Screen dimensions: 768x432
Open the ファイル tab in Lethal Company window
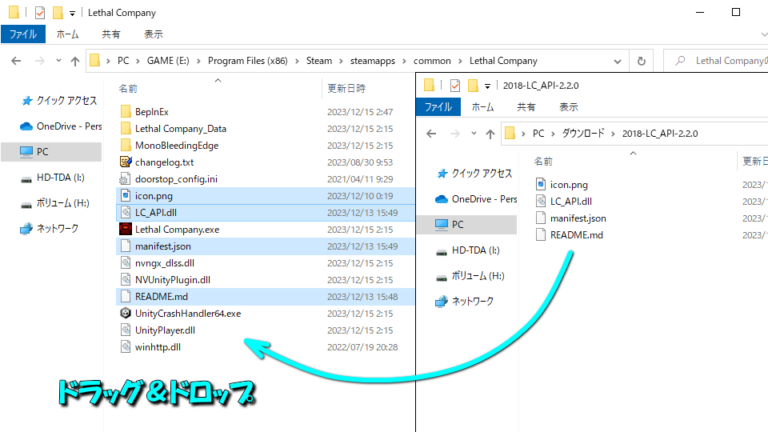click(23, 34)
